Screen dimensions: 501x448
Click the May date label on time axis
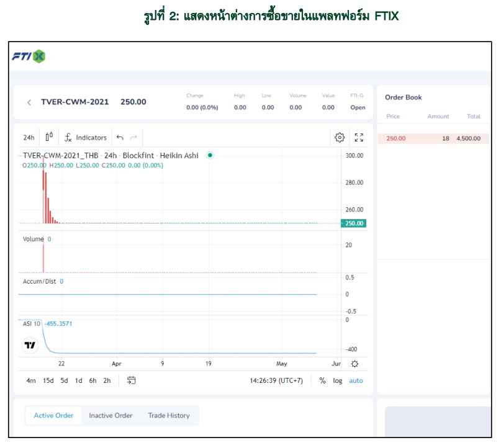click(282, 364)
